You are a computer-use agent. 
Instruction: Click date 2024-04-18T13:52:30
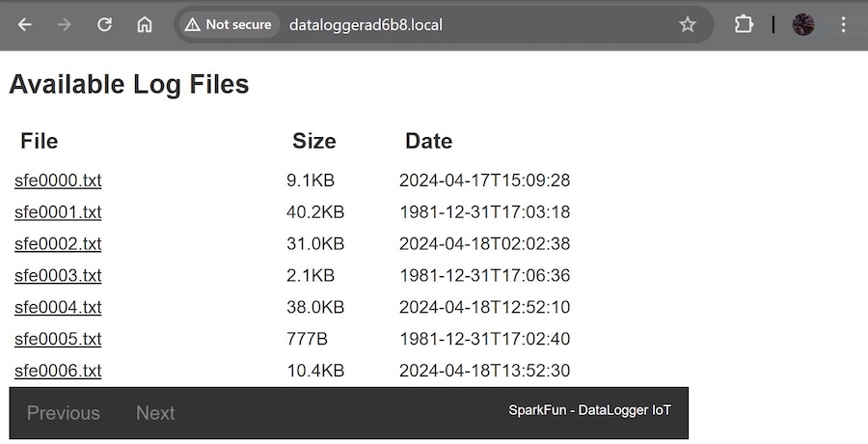pyautogui.click(x=484, y=371)
